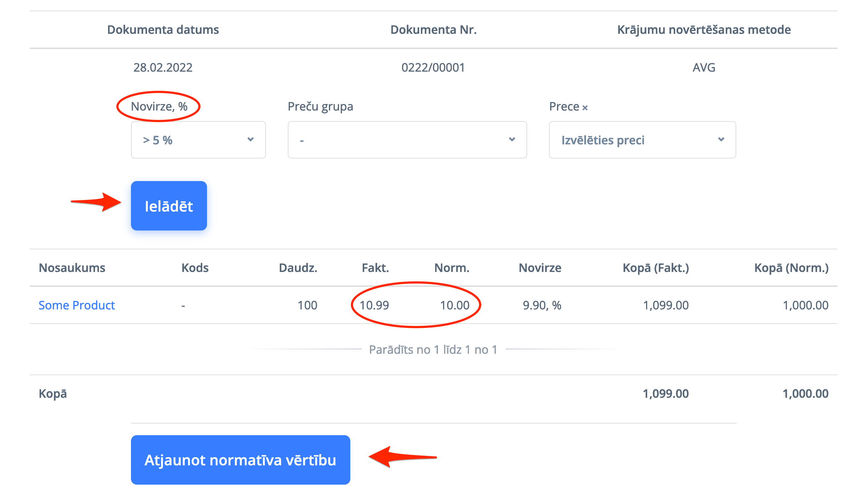Click the Kopā (Fakt.) column header
This screenshot has width=868, height=501.
point(656,268)
